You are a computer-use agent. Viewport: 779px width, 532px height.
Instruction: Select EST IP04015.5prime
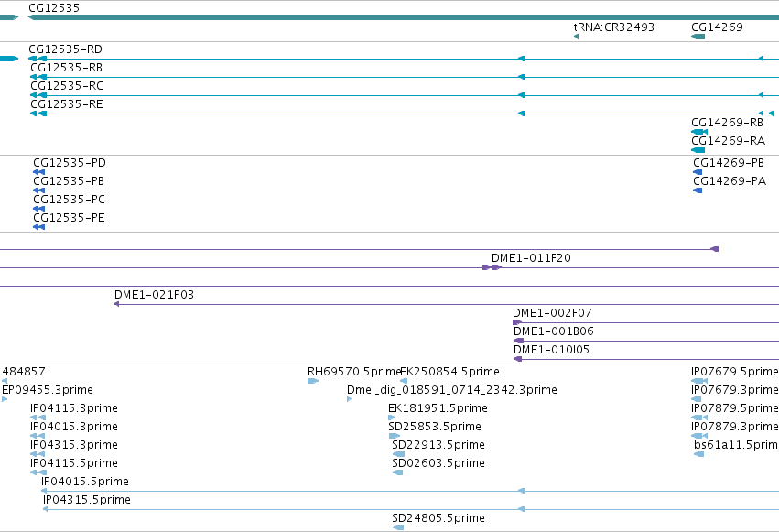pos(85,482)
